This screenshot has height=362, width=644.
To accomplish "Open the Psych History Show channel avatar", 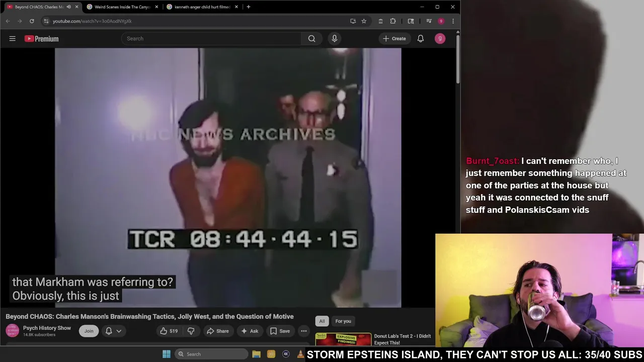I will point(13,331).
